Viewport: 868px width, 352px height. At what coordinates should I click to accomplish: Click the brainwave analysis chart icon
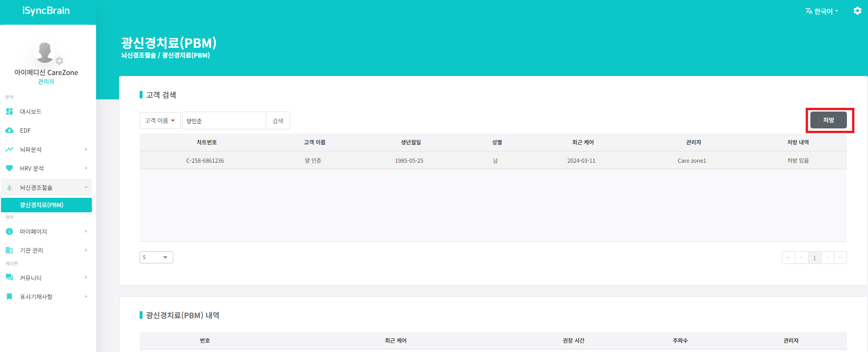(9, 150)
